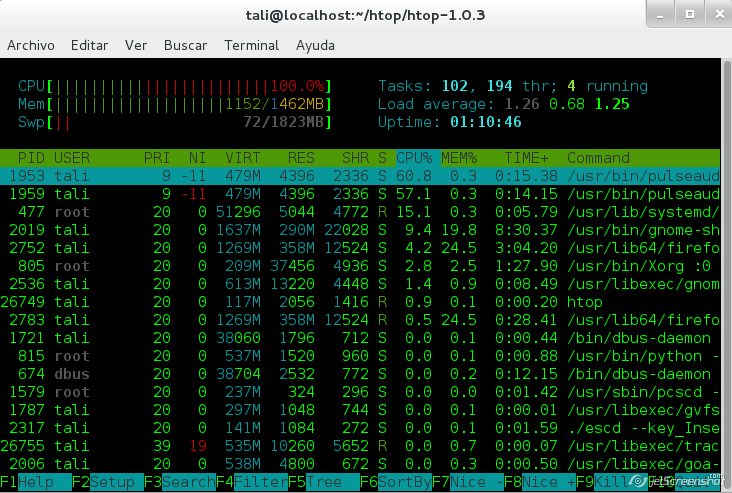This screenshot has width=732, height=493.
Task: Sort by the NI column header
Action: click(197, 158)
